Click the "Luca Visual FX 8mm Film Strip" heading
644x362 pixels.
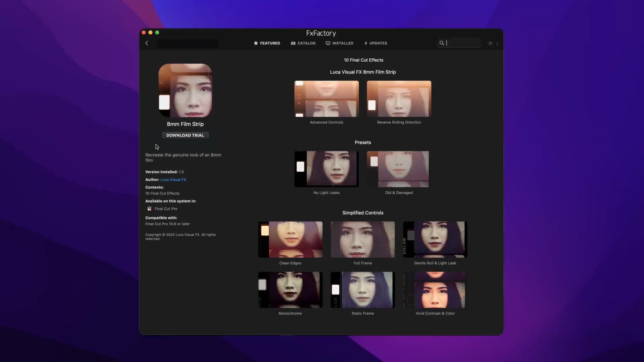(x=363, y=72)
